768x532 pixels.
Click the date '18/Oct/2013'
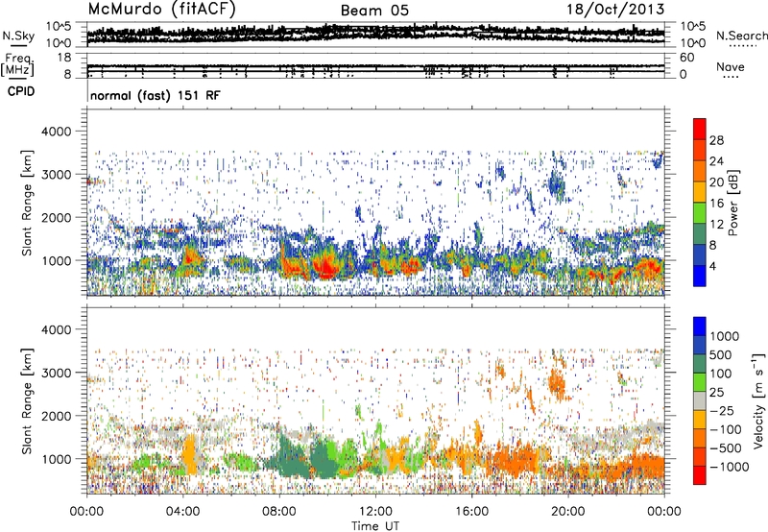tap(615, 10)
